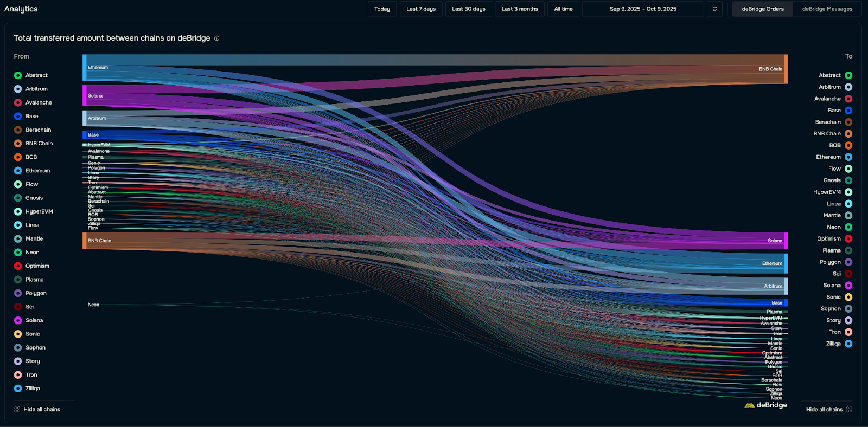This screenshot has height=427, width=868.
Task: Select the Last 3 months range
Action: [519, 9]
